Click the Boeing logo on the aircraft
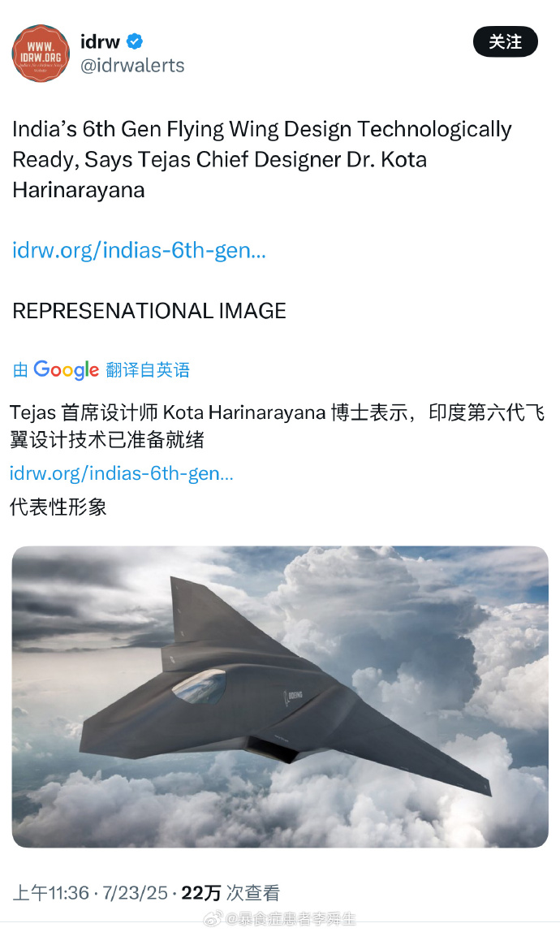Viewport: 560px width, 932px height. (293, 696)
